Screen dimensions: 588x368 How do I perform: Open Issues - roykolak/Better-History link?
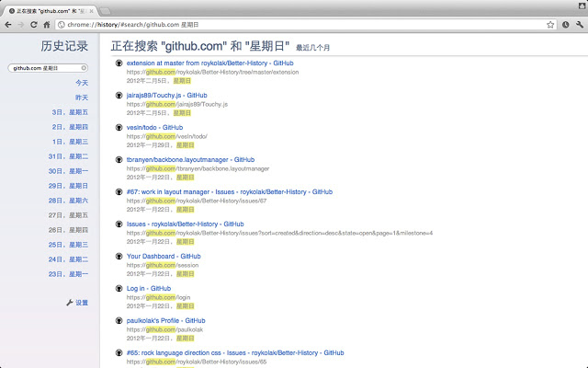tap(186, 224)
